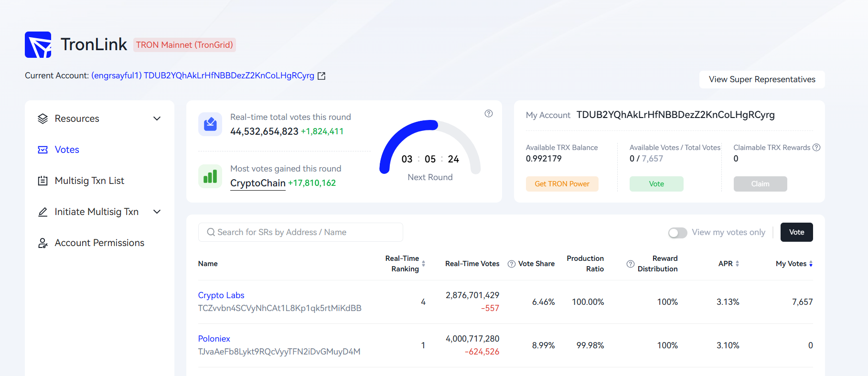Image resolution: width=868 pixels, height=376 pixels.
Task: Focus the Search for SRs input field
Action: coord(300,232)
